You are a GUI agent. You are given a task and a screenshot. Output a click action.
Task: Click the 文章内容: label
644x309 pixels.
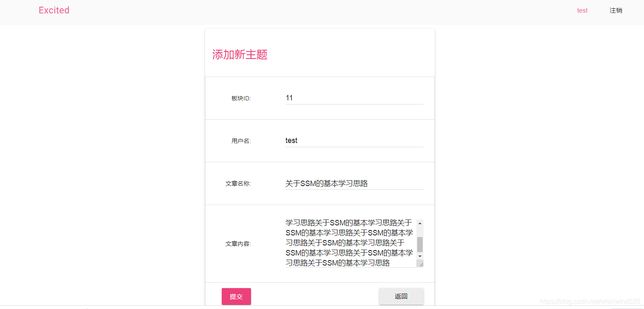click(x=238, y=244)
